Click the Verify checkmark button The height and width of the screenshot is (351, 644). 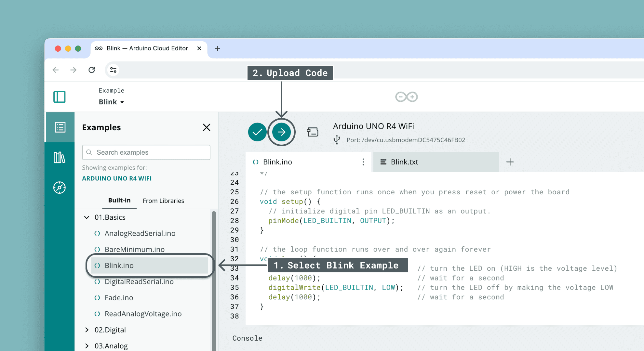click(257, 132)
